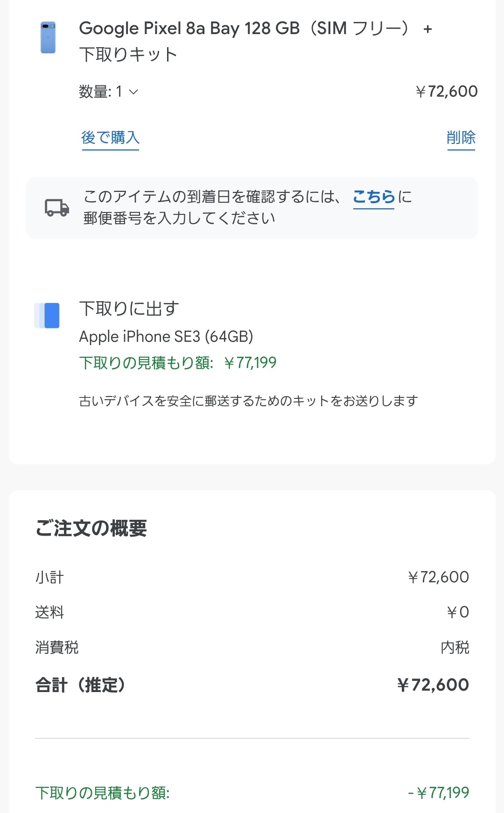Click the 内税 tax value

(x=455, y=648)
